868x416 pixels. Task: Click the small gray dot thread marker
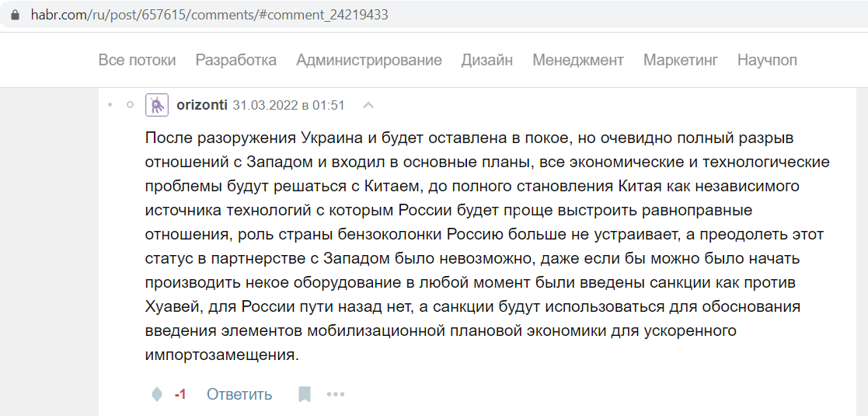pos(110,105)
